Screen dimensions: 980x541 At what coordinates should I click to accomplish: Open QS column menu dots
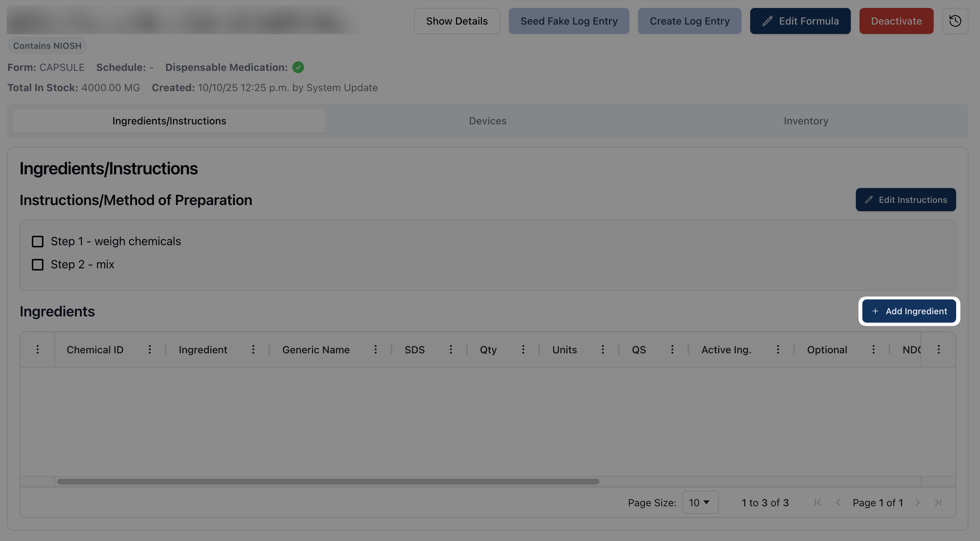click(672, 349)
